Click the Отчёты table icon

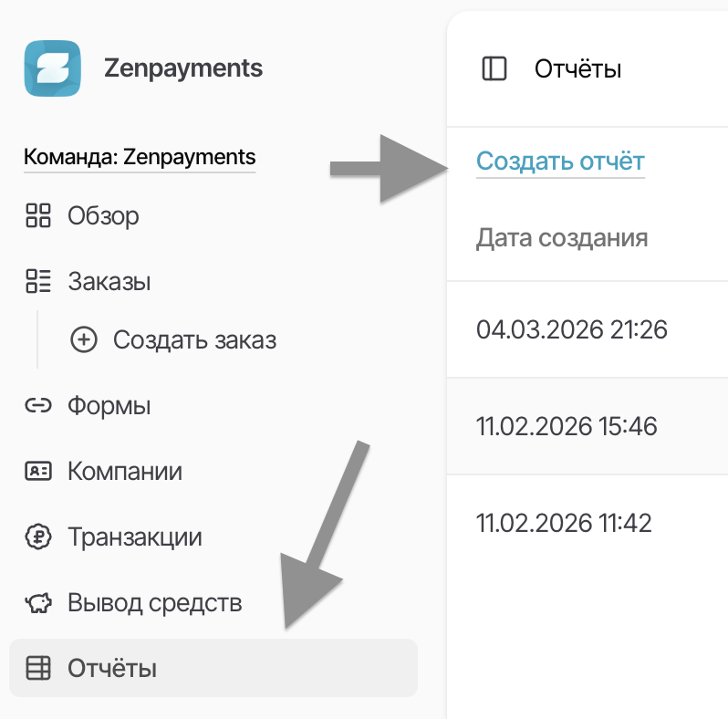pyautogui.click(x=37, y=669)
